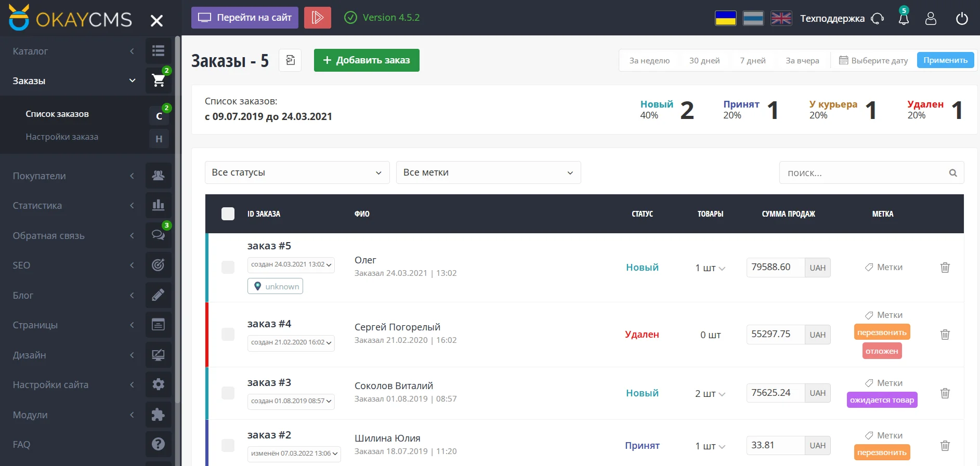Viewport: 980px width, 466px height.
Task: Switch language to the Ukrainian flag
Action: tap(726, 19)
